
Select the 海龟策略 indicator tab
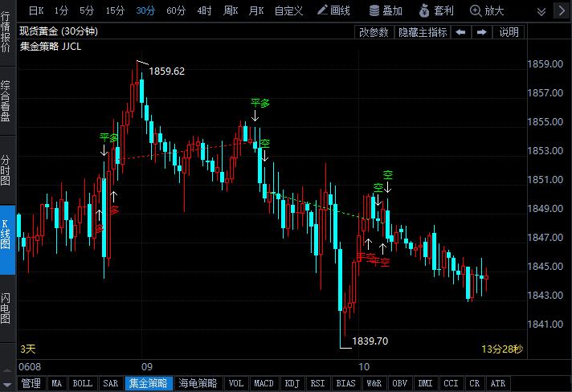pos(198,384)
